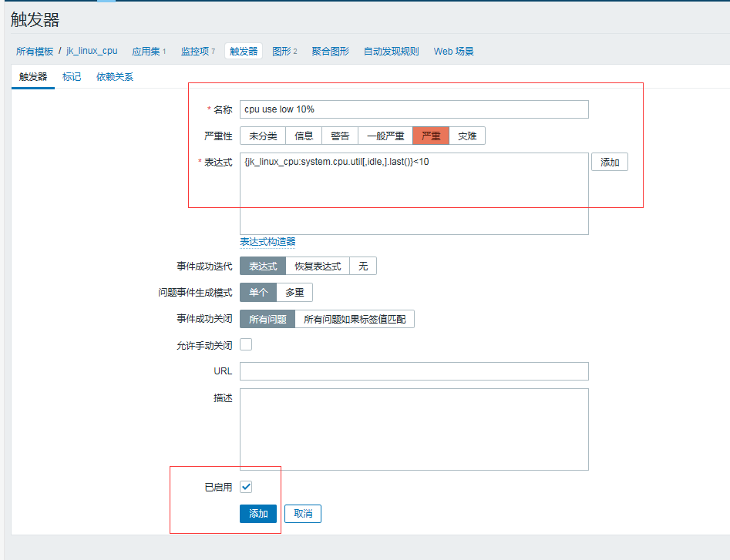The height and width of the screenshot is (560, 730).
Task: Click inside the 表达式 text area
Action: point(414,193)
